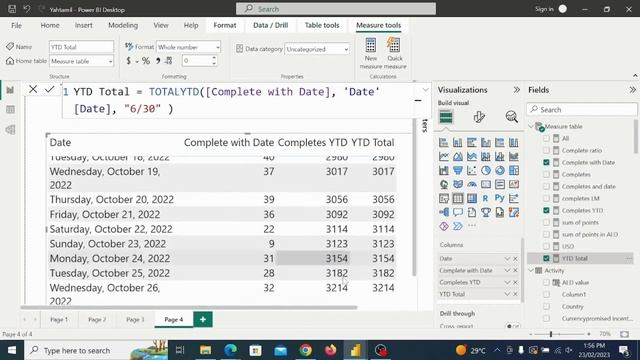
Task: Toggle Cross-report drill through switch
Action: tap(513, 326)
